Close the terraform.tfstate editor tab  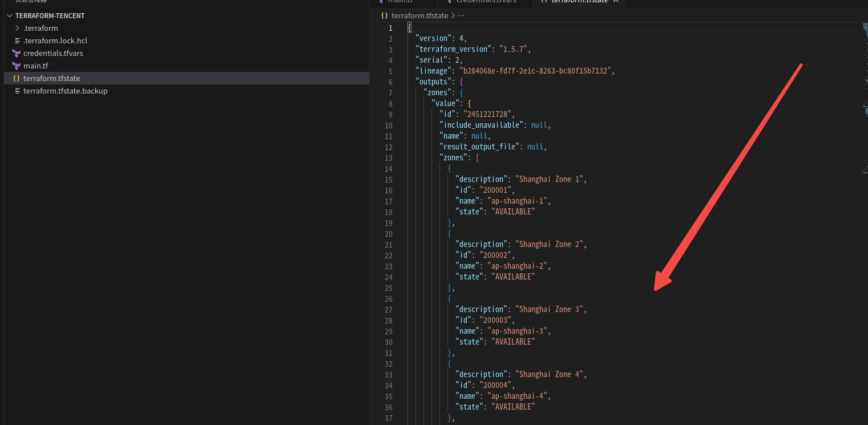point(615,2)
